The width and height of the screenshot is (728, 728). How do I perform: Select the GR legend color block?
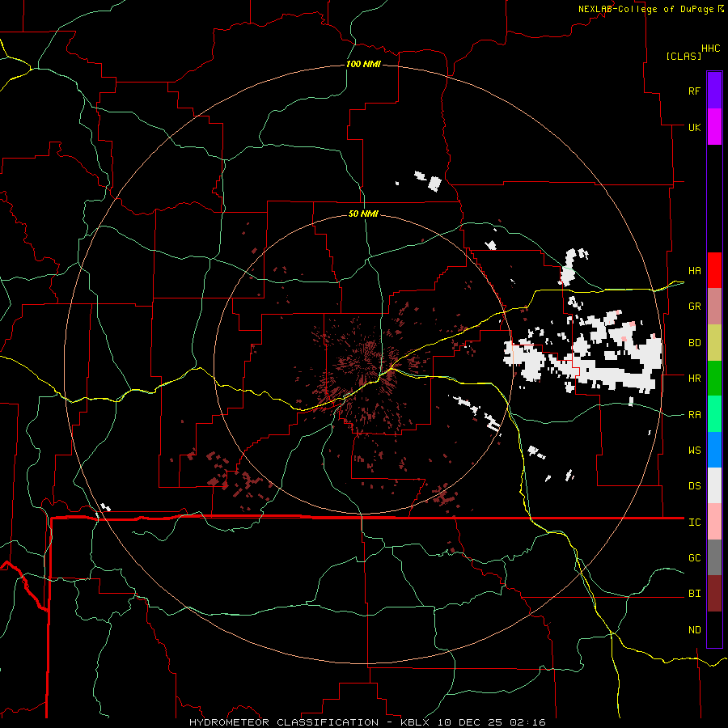[714, 307]
